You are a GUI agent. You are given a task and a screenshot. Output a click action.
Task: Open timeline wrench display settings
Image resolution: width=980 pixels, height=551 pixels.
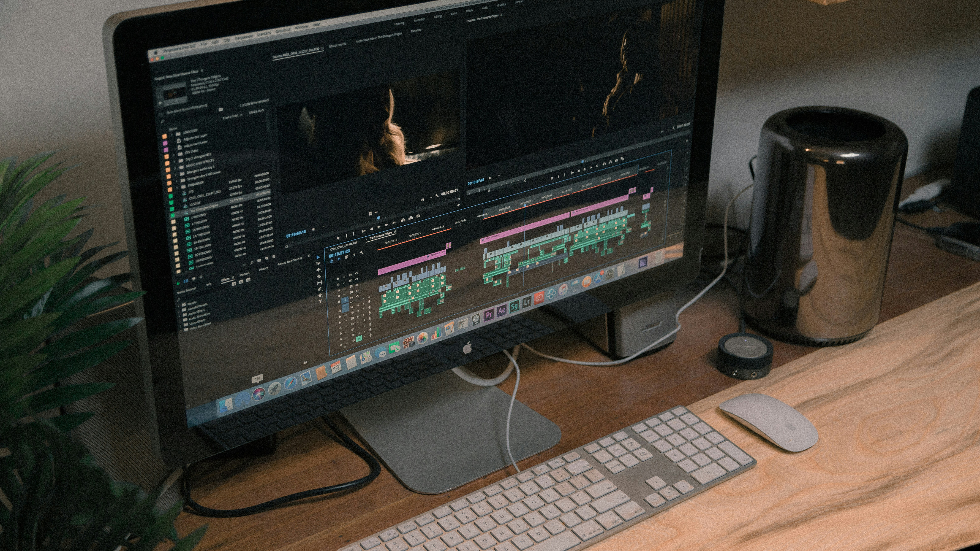pyautogui.click(x=362, y=252)
